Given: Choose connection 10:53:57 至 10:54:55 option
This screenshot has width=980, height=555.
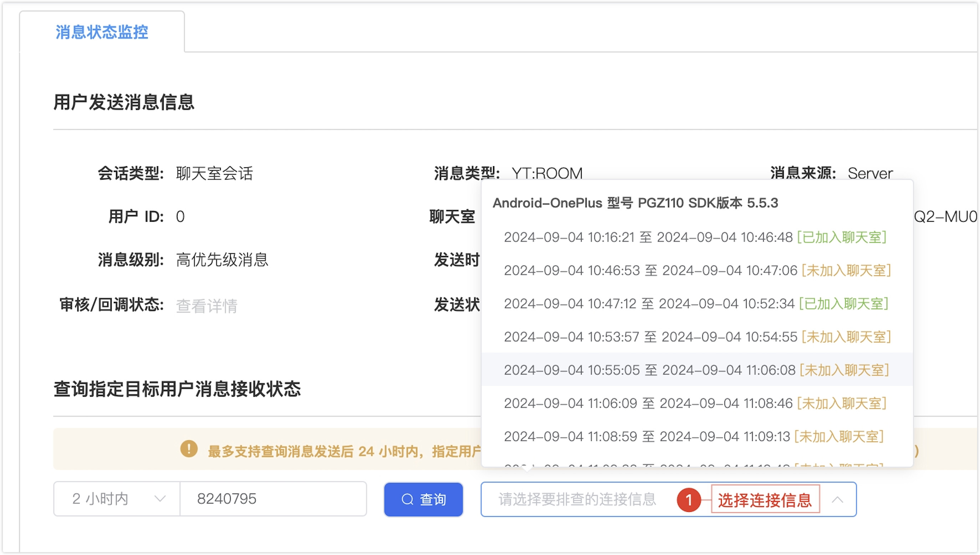Looking at the screenshot, I should (x=696, y=337).
